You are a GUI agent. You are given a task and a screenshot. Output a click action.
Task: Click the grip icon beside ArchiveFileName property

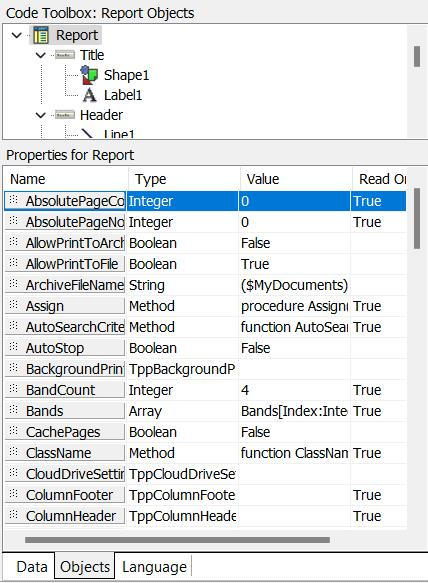click(x=13, y=284)
